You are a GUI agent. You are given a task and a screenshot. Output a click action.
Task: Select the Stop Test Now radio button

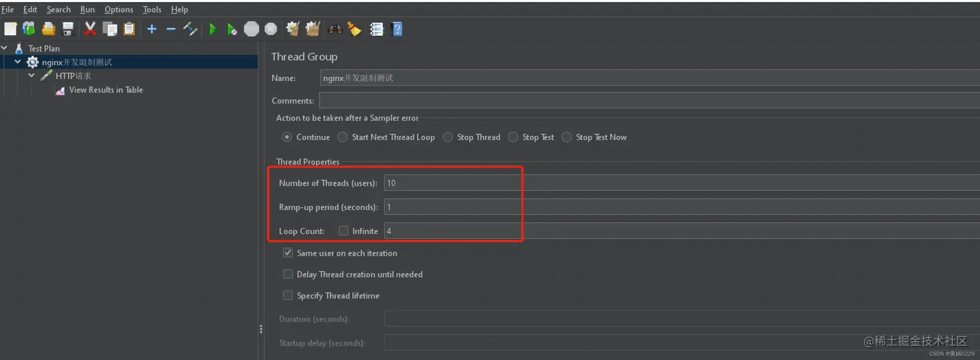(566, 137)
